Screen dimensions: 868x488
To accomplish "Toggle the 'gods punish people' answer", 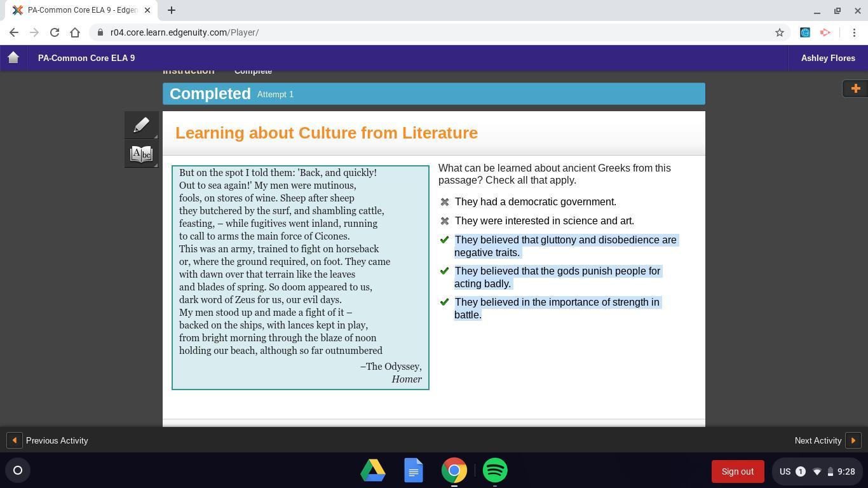I will [445, 271].
